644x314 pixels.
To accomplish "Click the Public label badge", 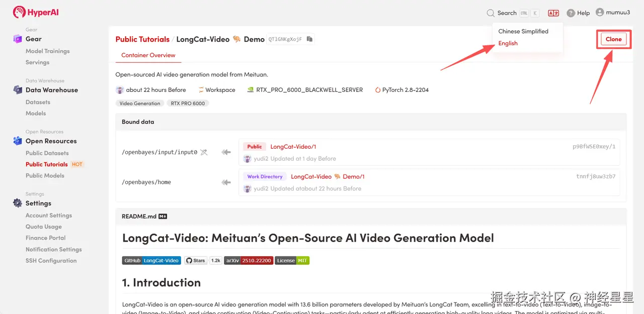I will [x=255, y=147].
